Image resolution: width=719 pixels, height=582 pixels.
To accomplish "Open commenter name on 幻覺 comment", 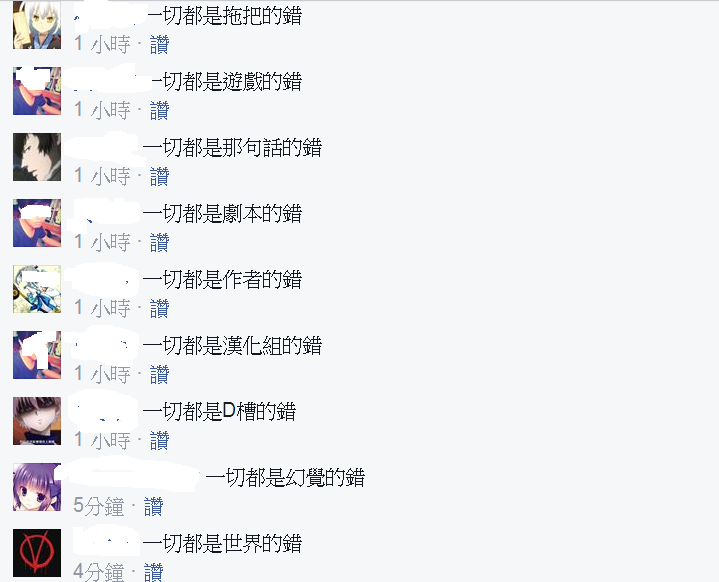I will (x=133, y=477).
